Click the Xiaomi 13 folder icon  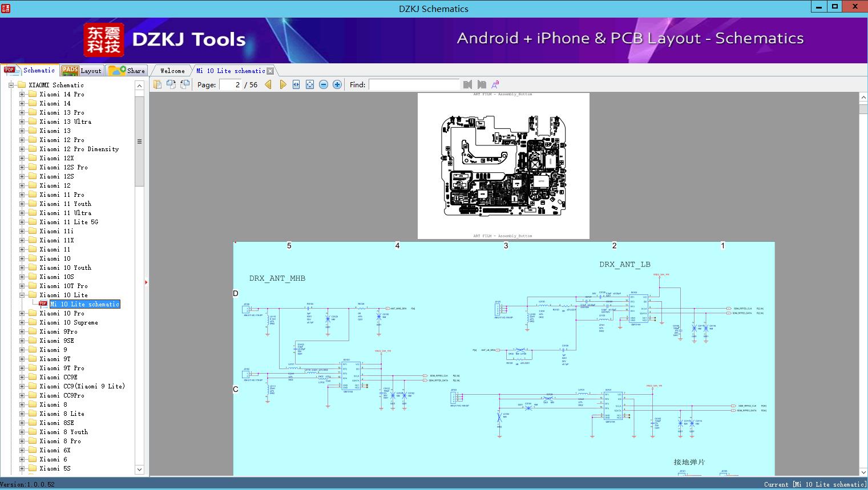[x=33, y=131]
